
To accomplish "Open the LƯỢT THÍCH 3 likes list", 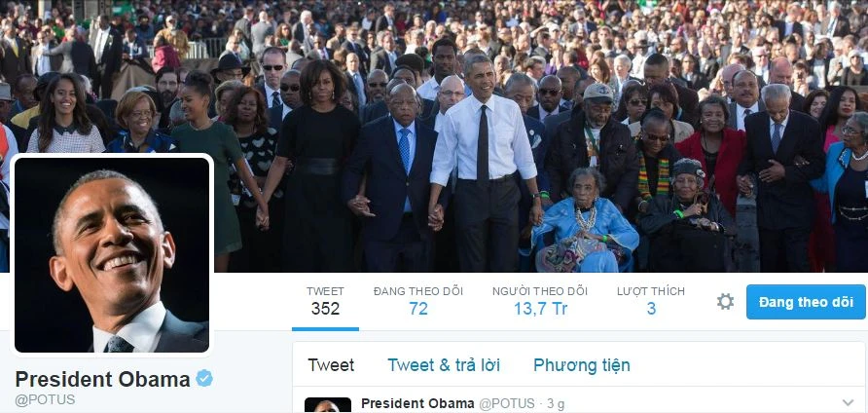I will pos(651,301).
